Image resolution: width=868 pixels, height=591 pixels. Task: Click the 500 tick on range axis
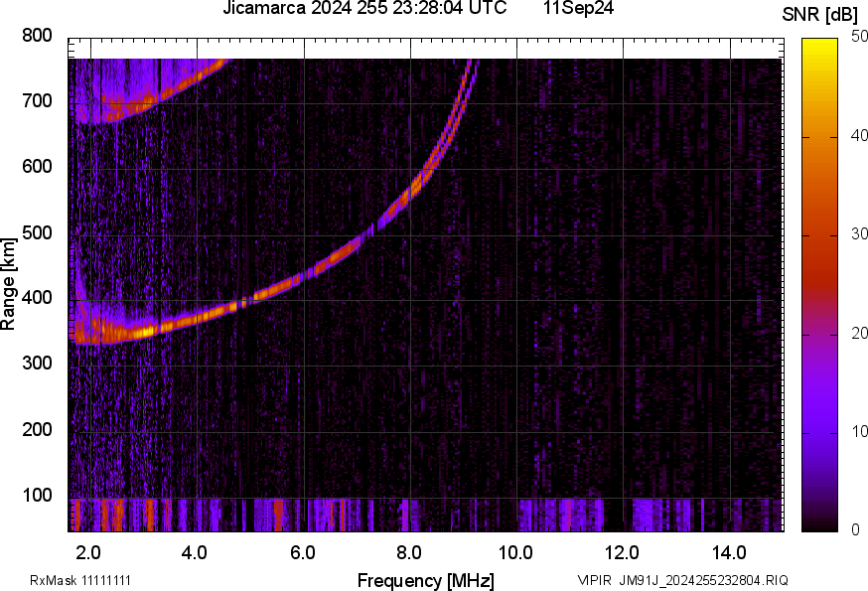tap(37, 232)
